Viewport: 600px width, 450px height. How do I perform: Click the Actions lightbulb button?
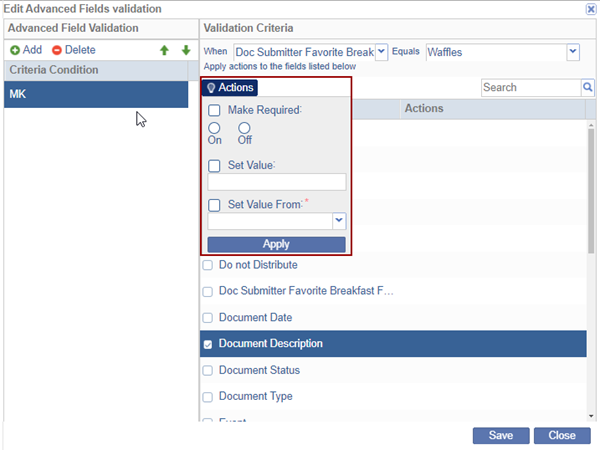[x=230, y=88]
